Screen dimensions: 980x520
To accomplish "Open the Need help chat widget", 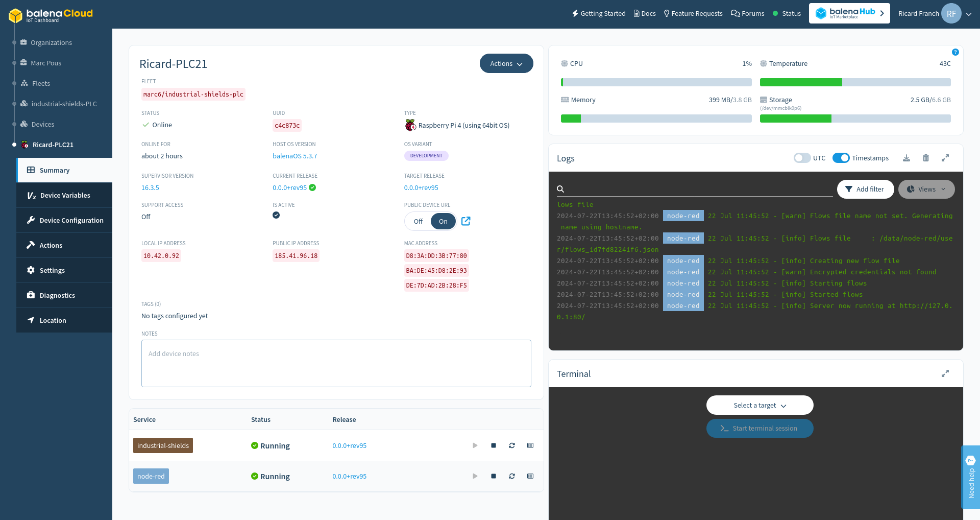I will pyautogui.click(x=970, y=477).
